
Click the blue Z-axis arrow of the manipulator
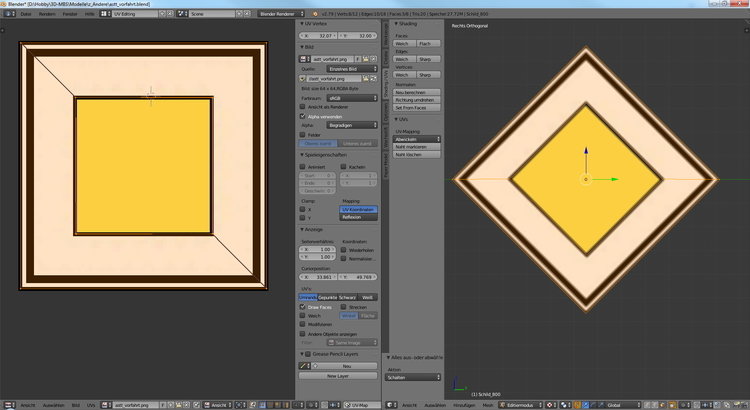coord(585,155)
